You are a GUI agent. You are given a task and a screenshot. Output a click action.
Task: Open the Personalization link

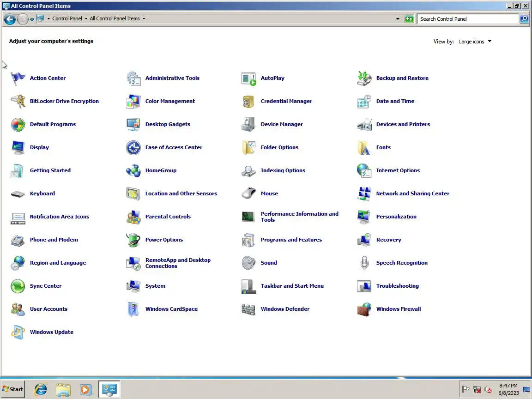[396, 217]
